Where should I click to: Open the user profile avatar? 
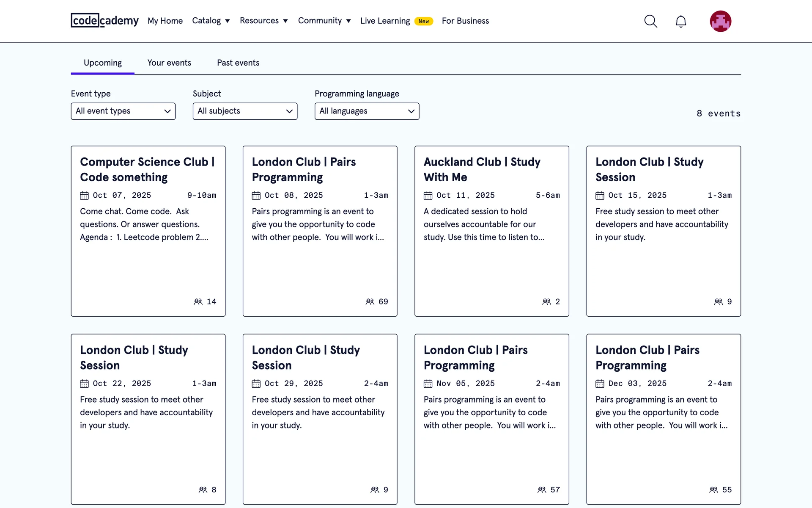(720, 21)
